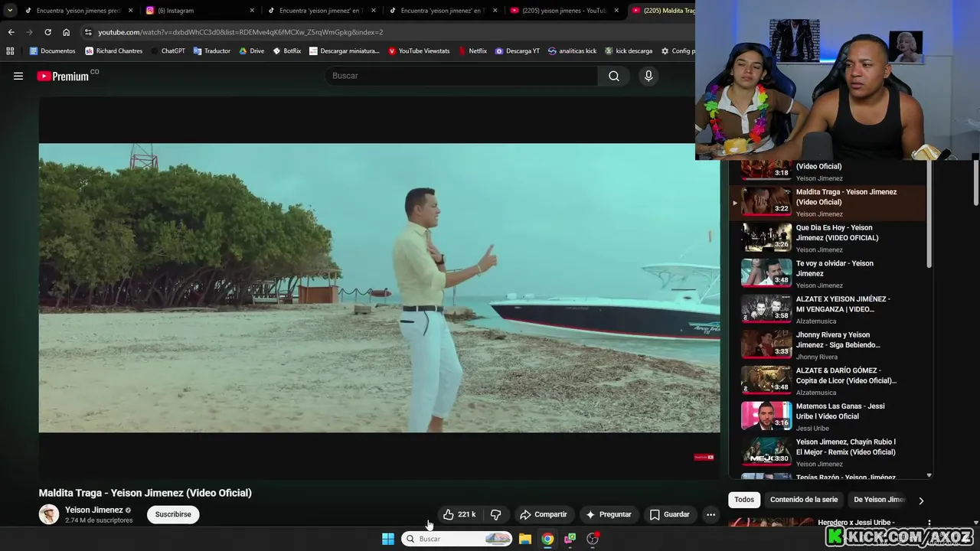The image size is (980, 551).
Task: Open Google Chrome from the taskbar
Action: click(547, 539)
